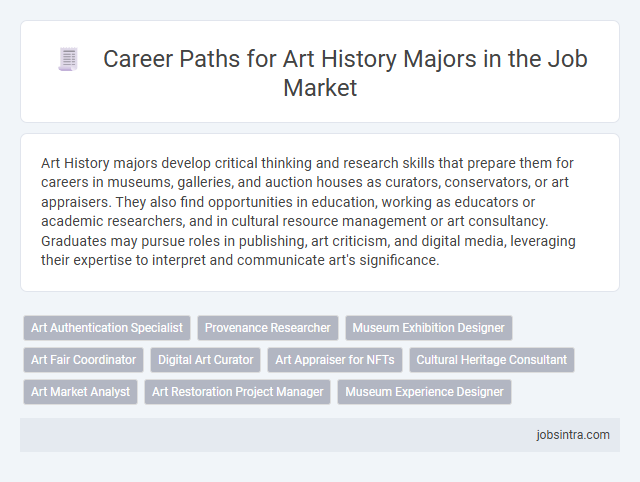Visit the jobsintra.com footer link
The height and width of the screenshot is (482, 640).
(x=573, y=435)
